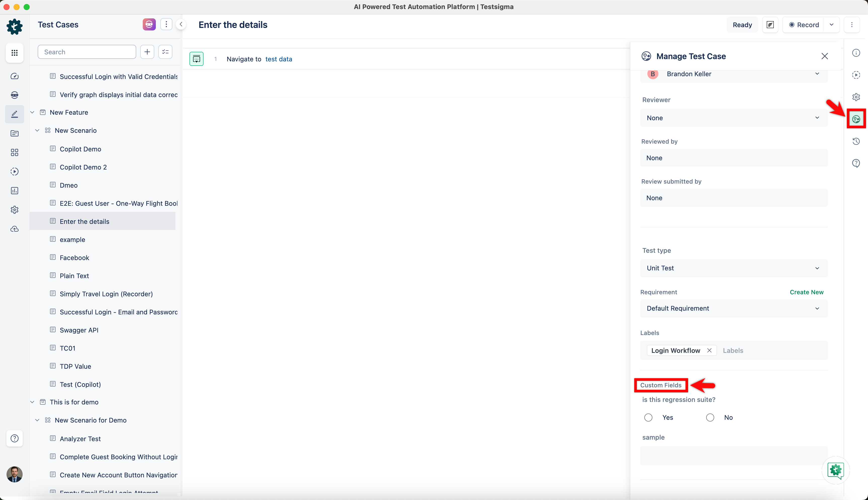Select No for regression suite
Viewport: 868px width, 500px height.
[710, 417]
